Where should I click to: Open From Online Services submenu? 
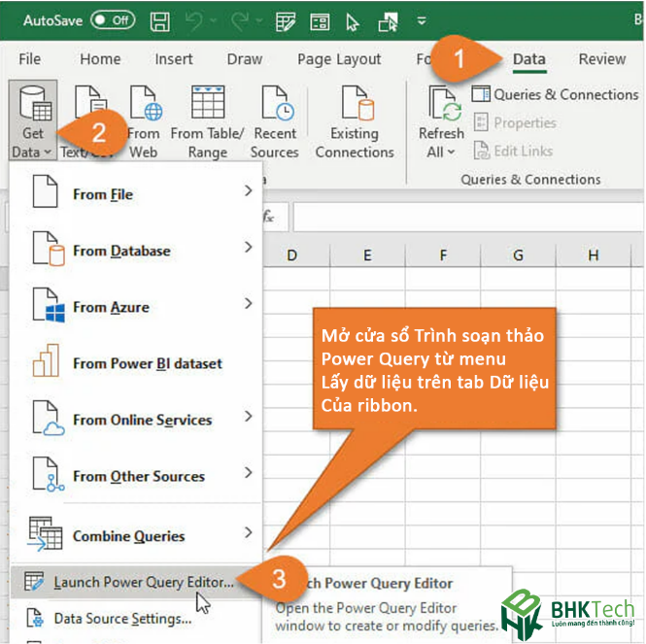[x=136, y=419]
